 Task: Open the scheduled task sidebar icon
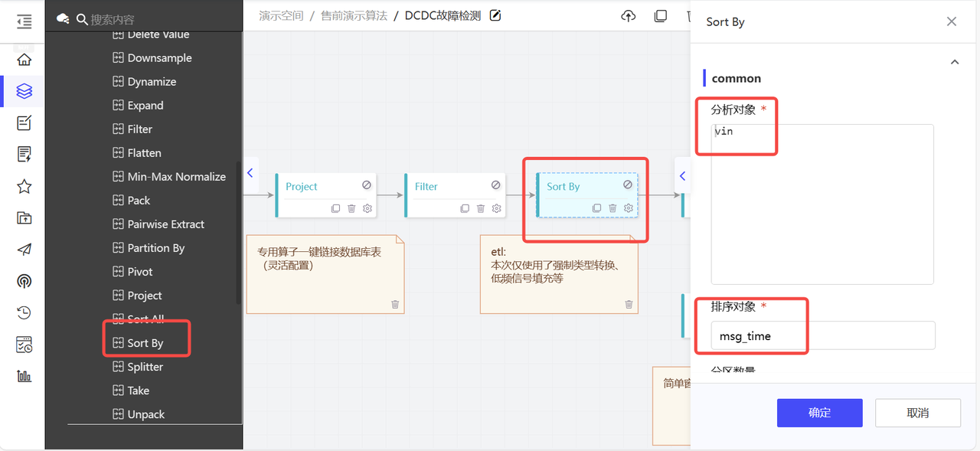[24, 345]
